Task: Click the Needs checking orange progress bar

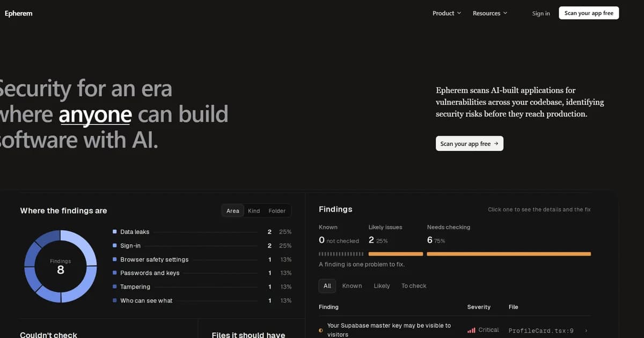Action: [x=509, y=254]
